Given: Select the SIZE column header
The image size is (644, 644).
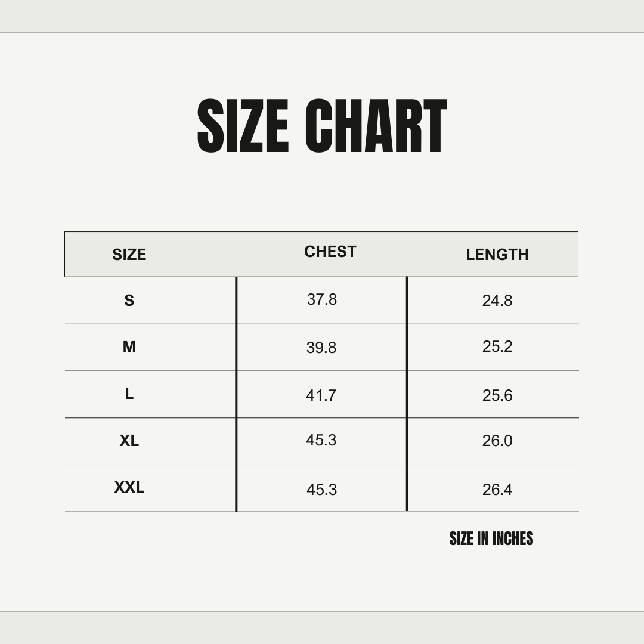Looking at the screenshot, I should [129, 255].
